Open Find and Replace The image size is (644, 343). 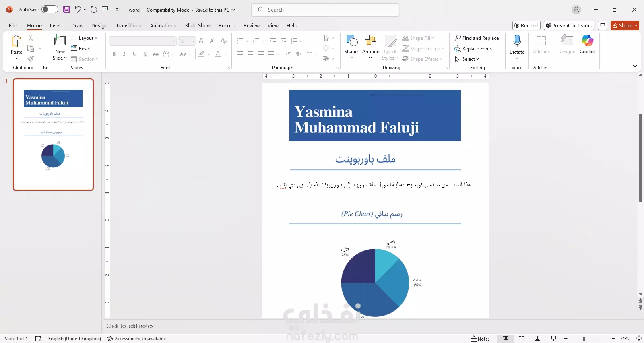[477, 38]
